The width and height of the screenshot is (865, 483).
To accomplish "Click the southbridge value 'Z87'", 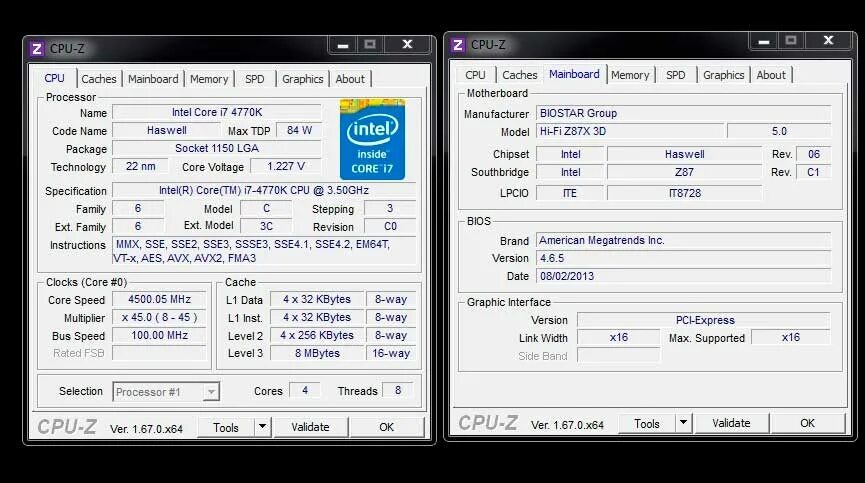I will pos(684,172).
